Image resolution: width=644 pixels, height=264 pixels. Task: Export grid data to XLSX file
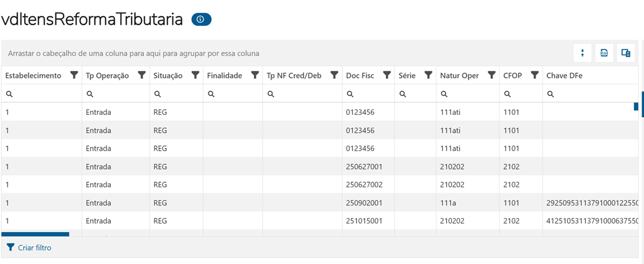[x=604, y=53]
